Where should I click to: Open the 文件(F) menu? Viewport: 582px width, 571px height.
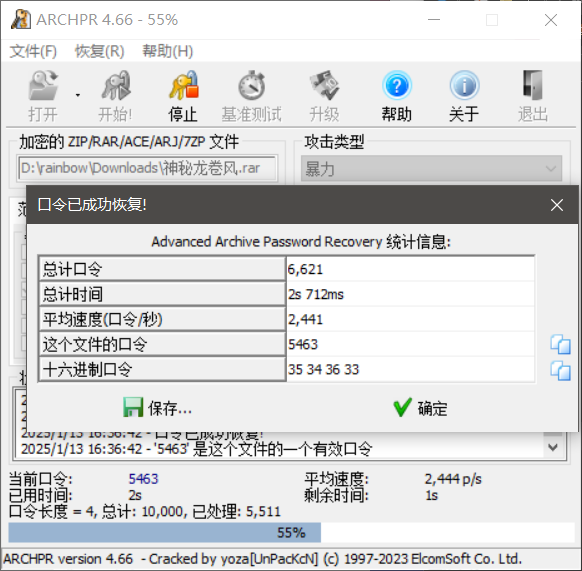click(x=33, y=51)
